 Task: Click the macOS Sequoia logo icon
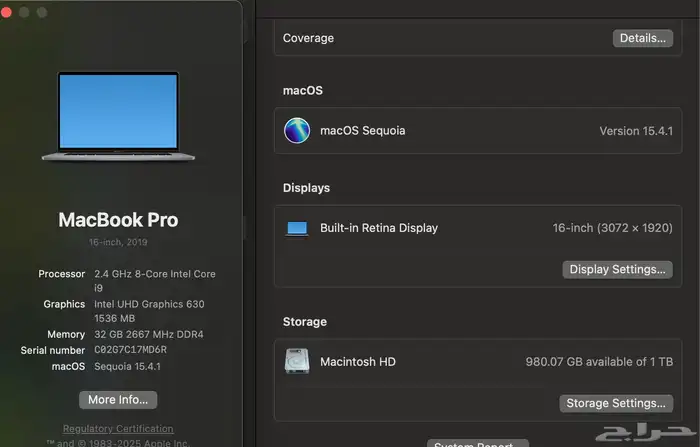(297, 130)
